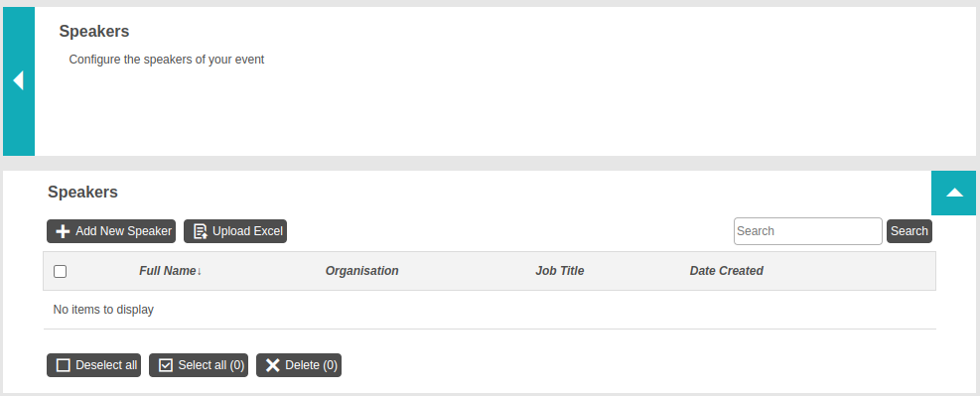Screen dimensions: 980x396
Task: Sort by Full Name column
Action: [x=168, y=271]
